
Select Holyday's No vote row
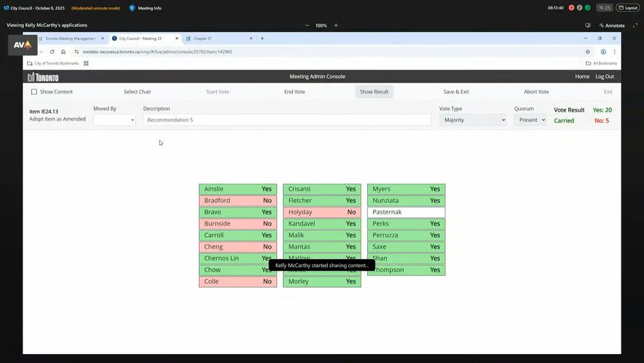coord(322,212)
